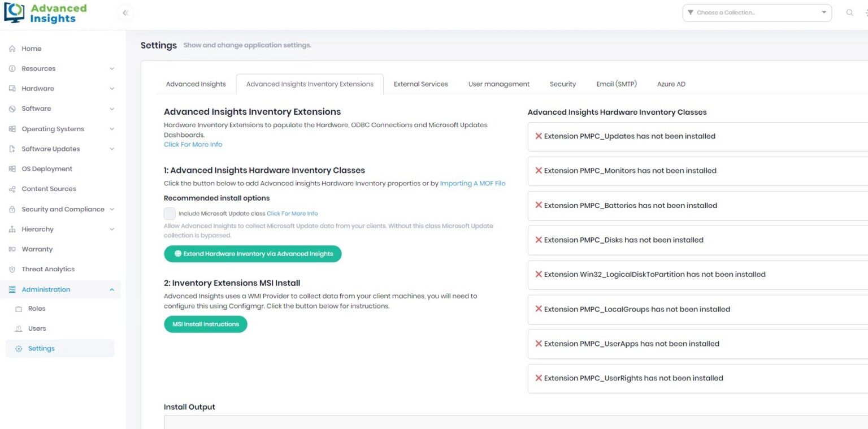Open Threat Analytics via its icon

12,269
